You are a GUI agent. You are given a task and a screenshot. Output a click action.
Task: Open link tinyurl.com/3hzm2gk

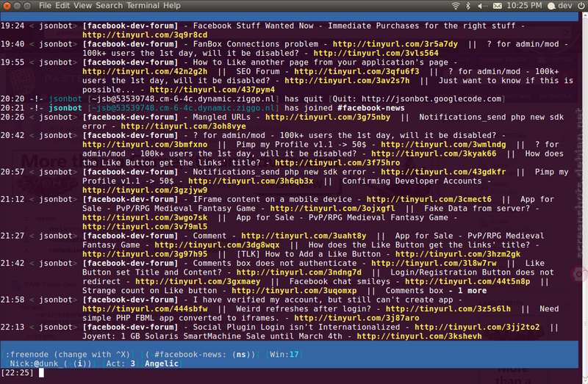458,254
